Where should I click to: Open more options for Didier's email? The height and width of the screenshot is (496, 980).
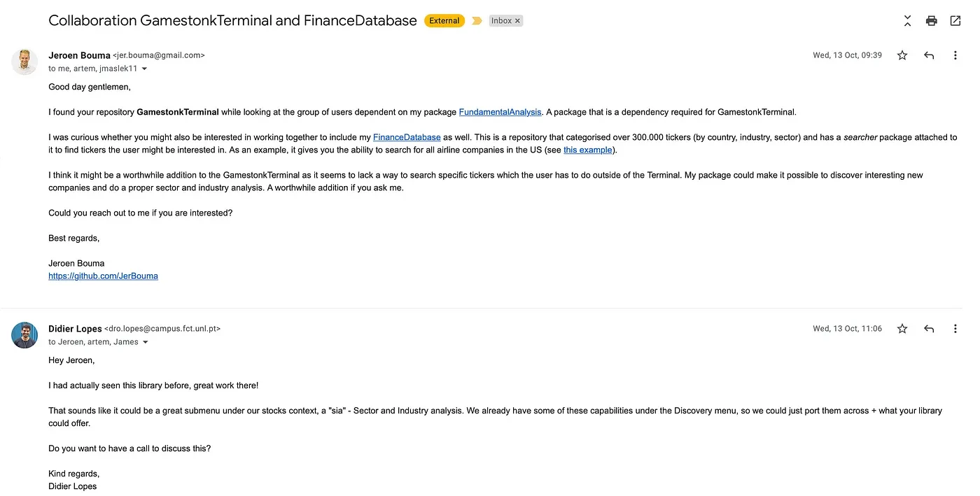point(955,329)
